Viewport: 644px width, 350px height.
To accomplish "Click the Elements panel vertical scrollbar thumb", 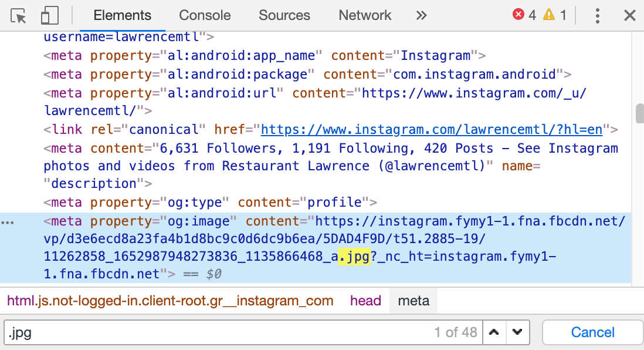I will (x=639, y=114).
